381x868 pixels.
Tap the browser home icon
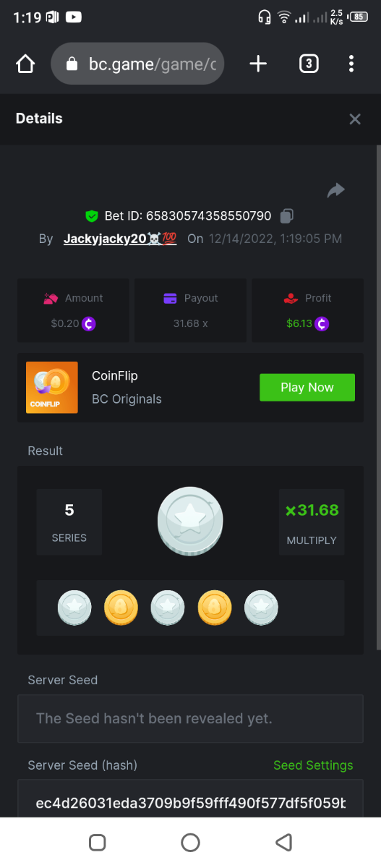click(25, 64)
